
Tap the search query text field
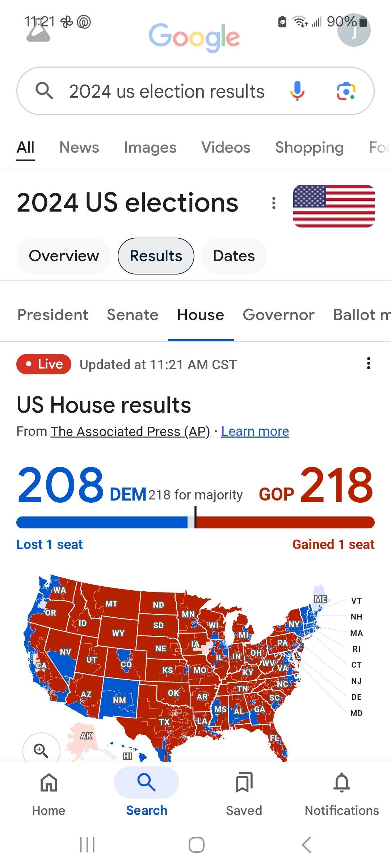(167, 91)
